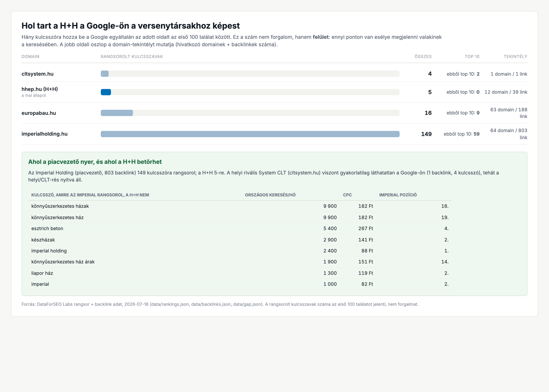549x392 pixels.
Task: Click the IMPERIAL POZÍCIÓ column header
Action: click(398, 195)
